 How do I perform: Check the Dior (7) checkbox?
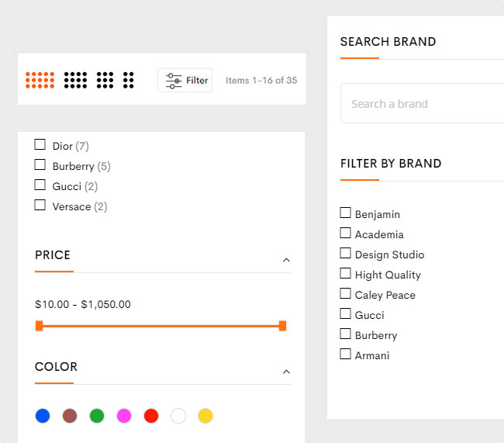40,145
